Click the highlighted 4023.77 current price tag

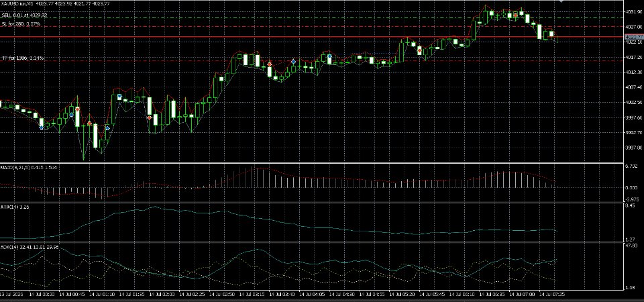[x=634, y=37]
